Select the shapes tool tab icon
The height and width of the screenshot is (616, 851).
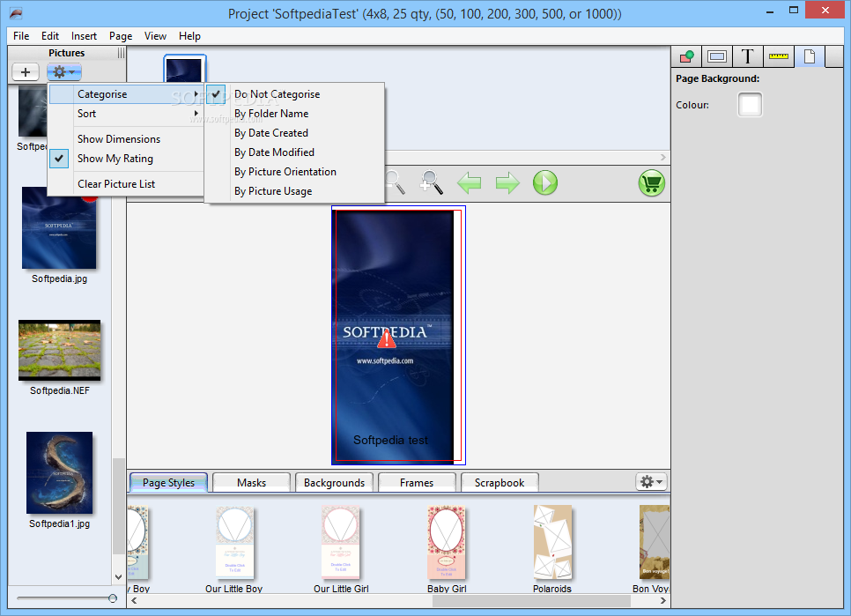click(x=686, y=56)
